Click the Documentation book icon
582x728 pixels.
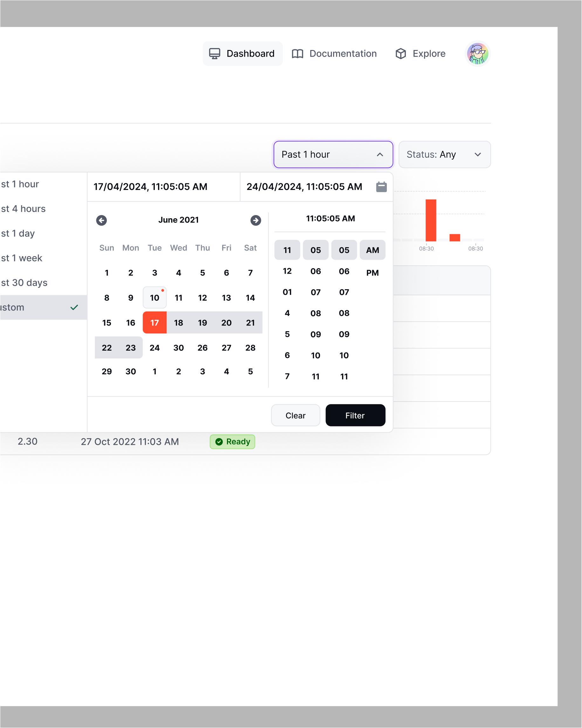[x=297, y=54]
